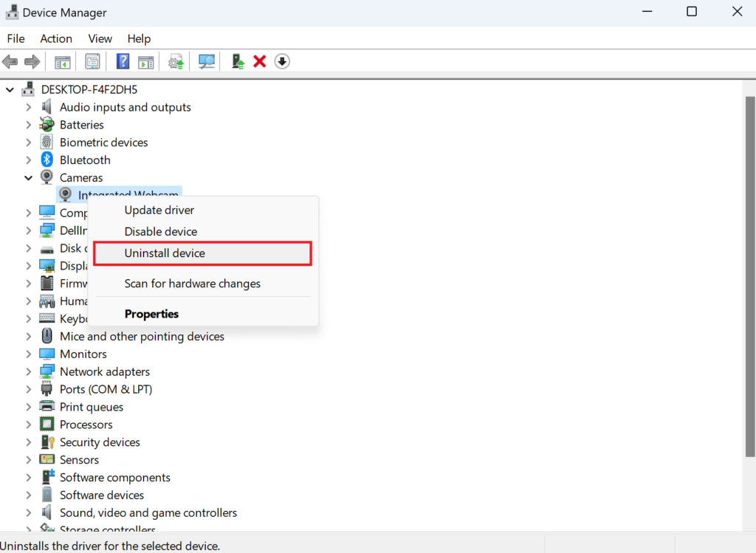Viewport: 756px width, 553px height.
Task: Click the vertical scrollbar of device list
Action: pyautogui.click(x=749, y=258)
